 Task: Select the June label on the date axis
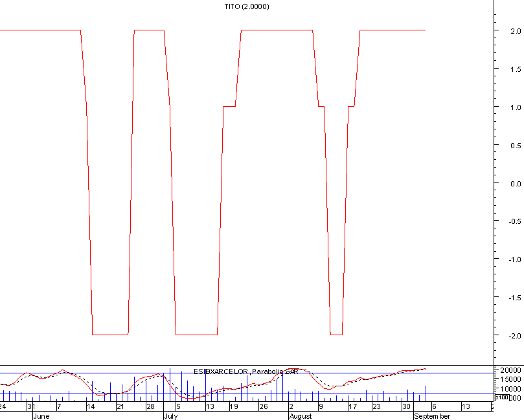tap(41, 417)
